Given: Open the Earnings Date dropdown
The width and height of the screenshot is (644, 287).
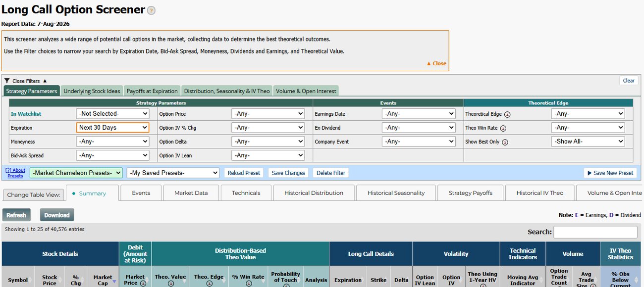Looking at the screenshot, I should point(419,113).
